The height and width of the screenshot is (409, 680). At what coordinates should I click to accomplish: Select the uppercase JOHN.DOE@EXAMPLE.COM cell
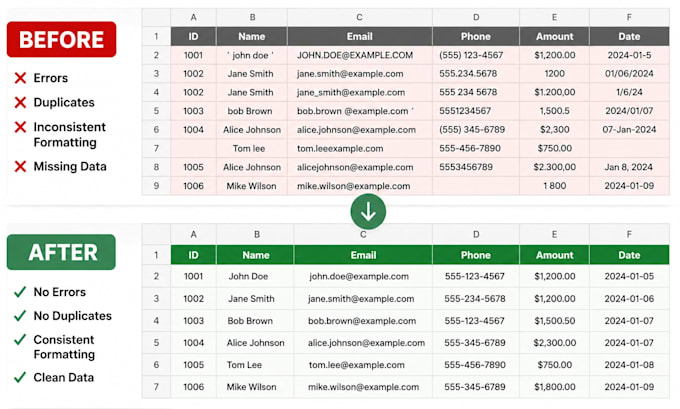[x=360, y=56]
